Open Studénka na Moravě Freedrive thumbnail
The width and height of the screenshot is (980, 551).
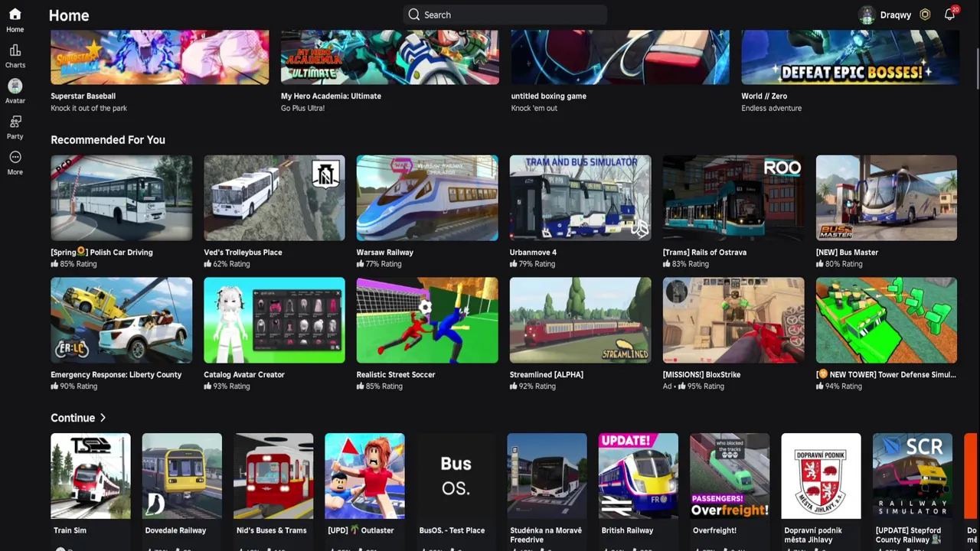pyautogui.click(x=547, y=476)
